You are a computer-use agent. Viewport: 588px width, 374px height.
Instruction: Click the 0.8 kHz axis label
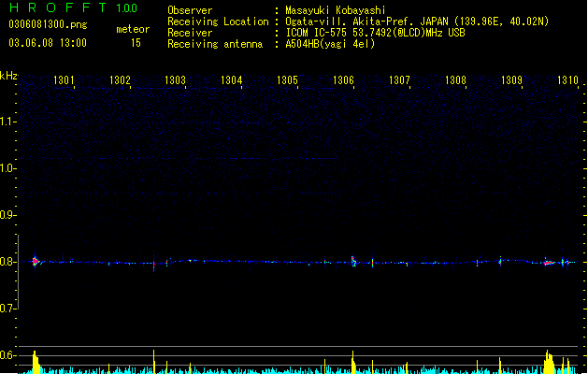click(x=7, y=262)
